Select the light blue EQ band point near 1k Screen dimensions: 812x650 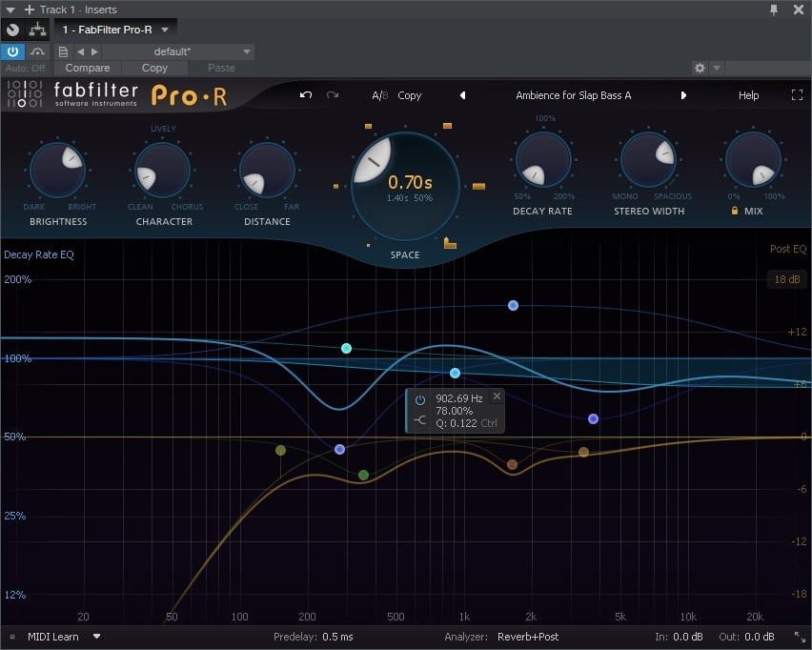click(455, 373)
